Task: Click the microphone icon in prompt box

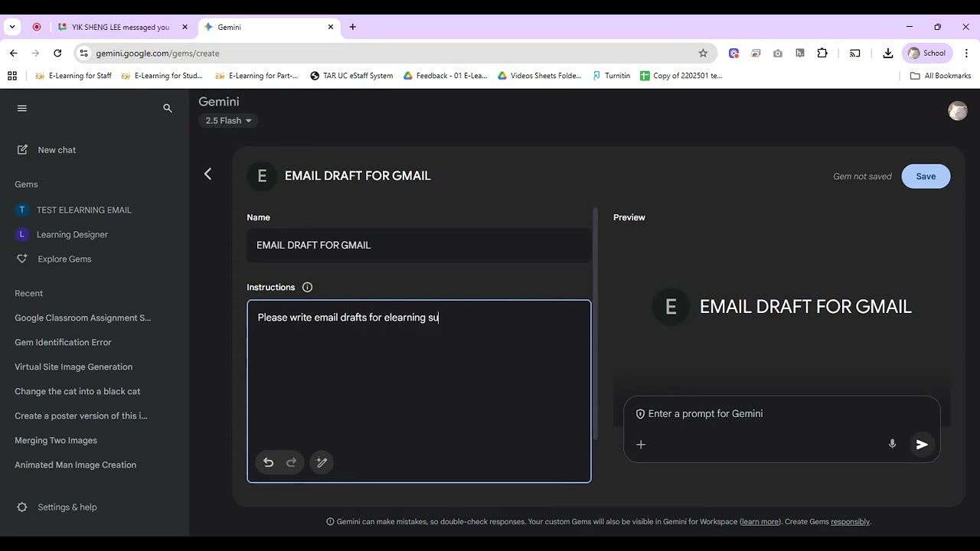Action: click(892, 444)
